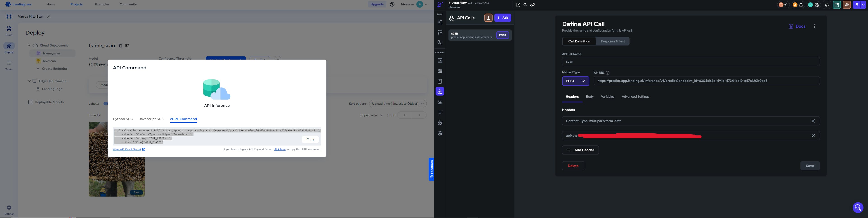
Task: Open FlutterFlow data types panel icon
Action: click(440, 71)
